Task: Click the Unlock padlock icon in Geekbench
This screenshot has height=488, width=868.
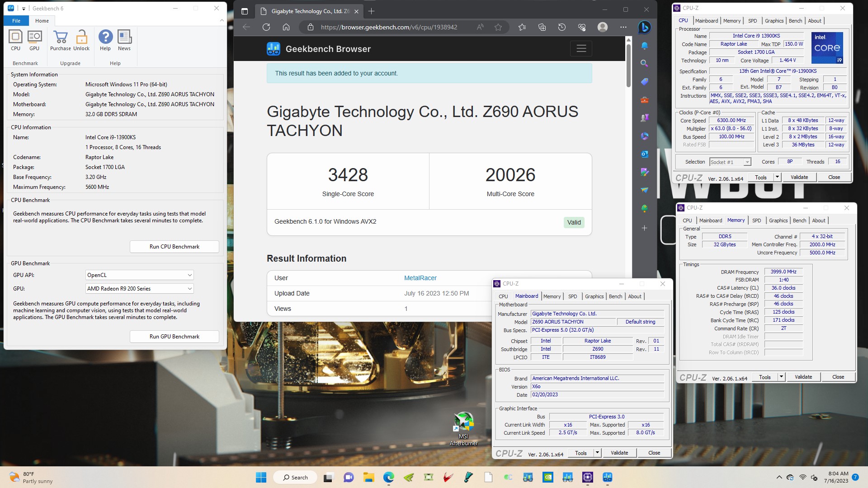Action: 81,40
